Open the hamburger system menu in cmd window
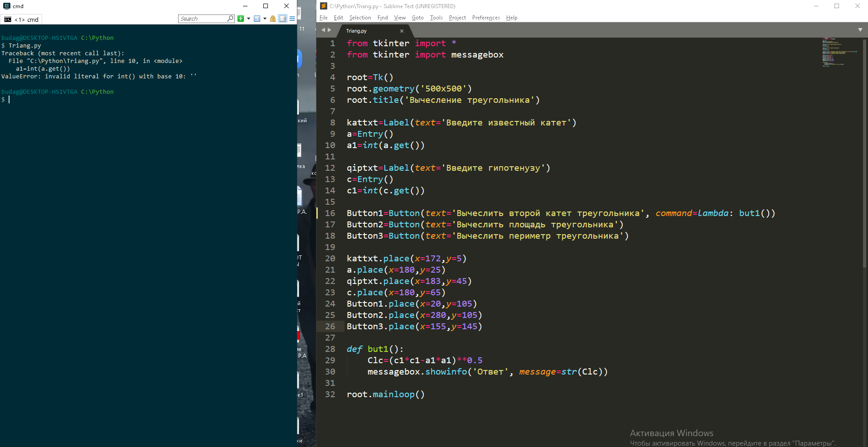The image size is (868, 447). tap(292, 19)
